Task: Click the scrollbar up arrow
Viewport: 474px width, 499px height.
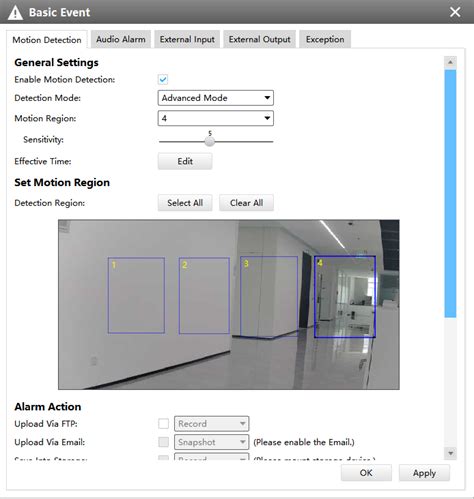Action: click(450, 62)
